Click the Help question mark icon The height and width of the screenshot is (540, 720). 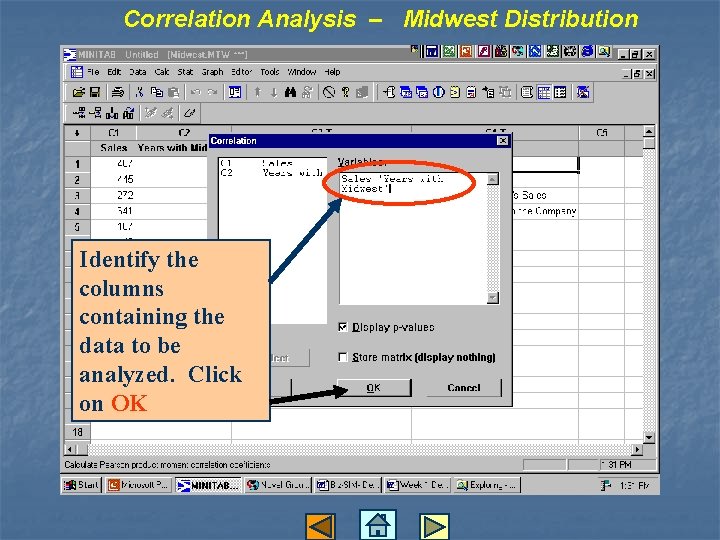(x=345, y=92)
